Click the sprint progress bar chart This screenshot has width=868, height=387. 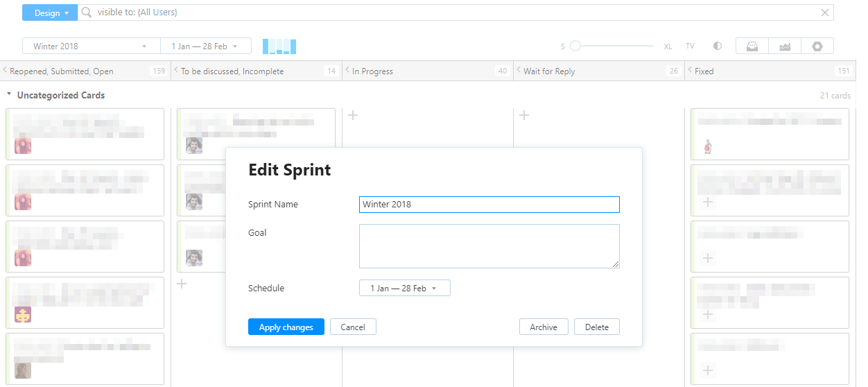(279, 46)
